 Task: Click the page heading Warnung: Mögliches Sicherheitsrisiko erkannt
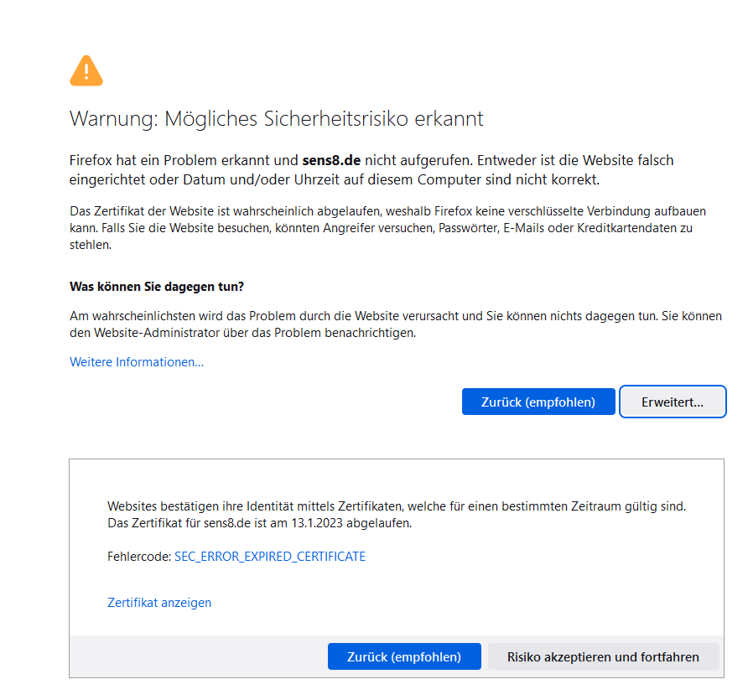pos(276,118)
